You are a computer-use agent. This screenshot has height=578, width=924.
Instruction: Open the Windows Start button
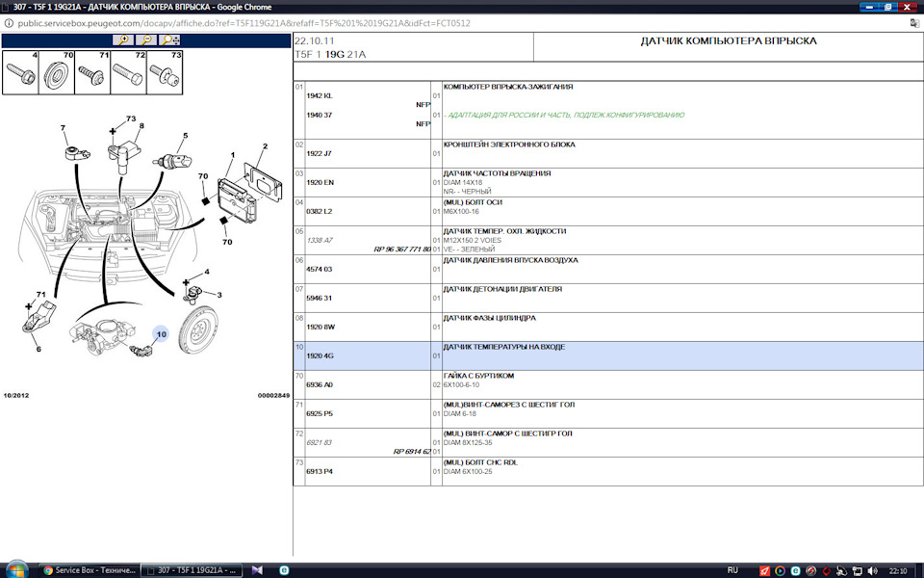click(16, 569)
